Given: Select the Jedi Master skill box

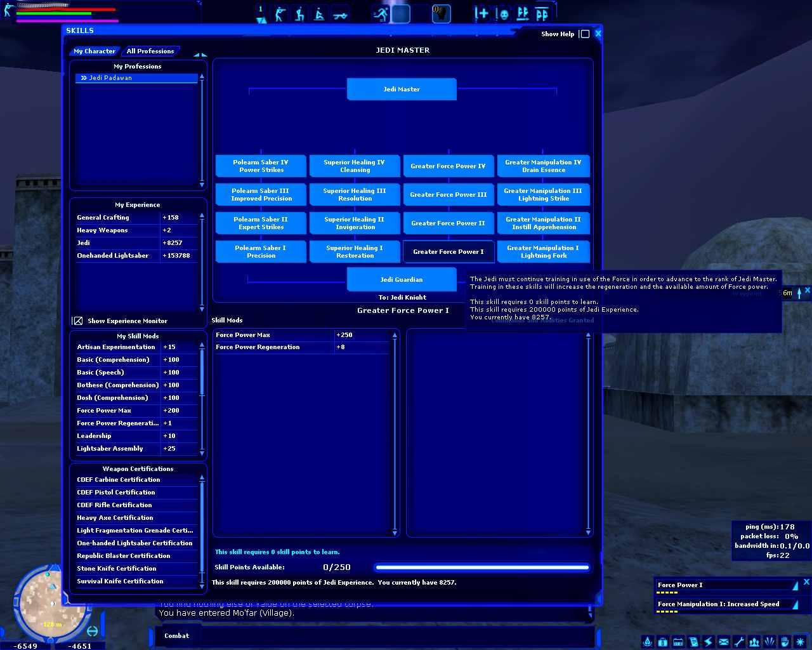Looking at the screenshot, I should 402,90.
